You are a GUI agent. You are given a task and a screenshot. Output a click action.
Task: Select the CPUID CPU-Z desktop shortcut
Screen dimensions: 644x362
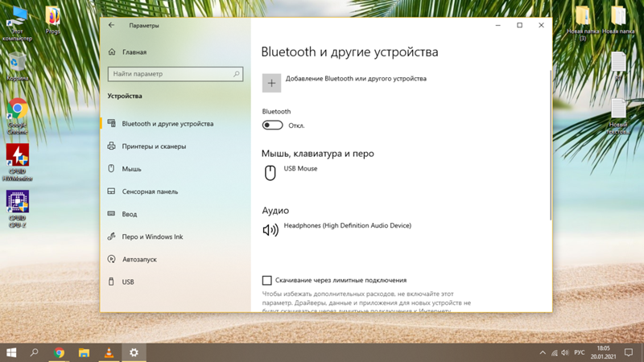pyautogui.click(x=17, y=209)
